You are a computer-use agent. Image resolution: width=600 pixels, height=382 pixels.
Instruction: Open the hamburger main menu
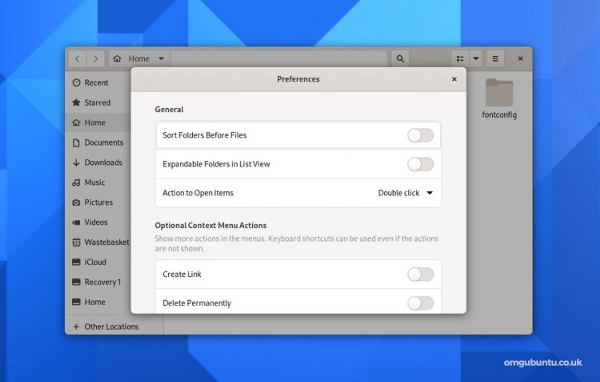(x=495, y=59)
